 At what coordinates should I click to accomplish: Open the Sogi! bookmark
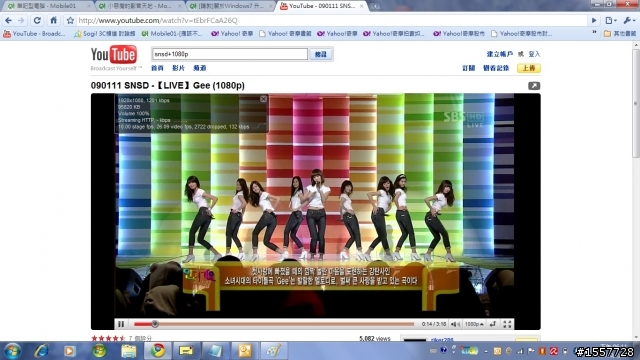coord(104,34)
